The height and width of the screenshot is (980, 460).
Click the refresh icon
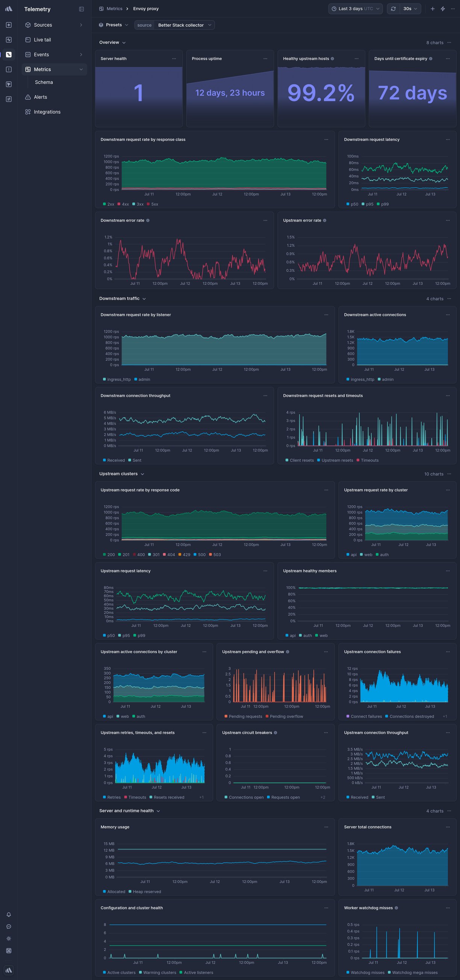click(x=393, y=8)
